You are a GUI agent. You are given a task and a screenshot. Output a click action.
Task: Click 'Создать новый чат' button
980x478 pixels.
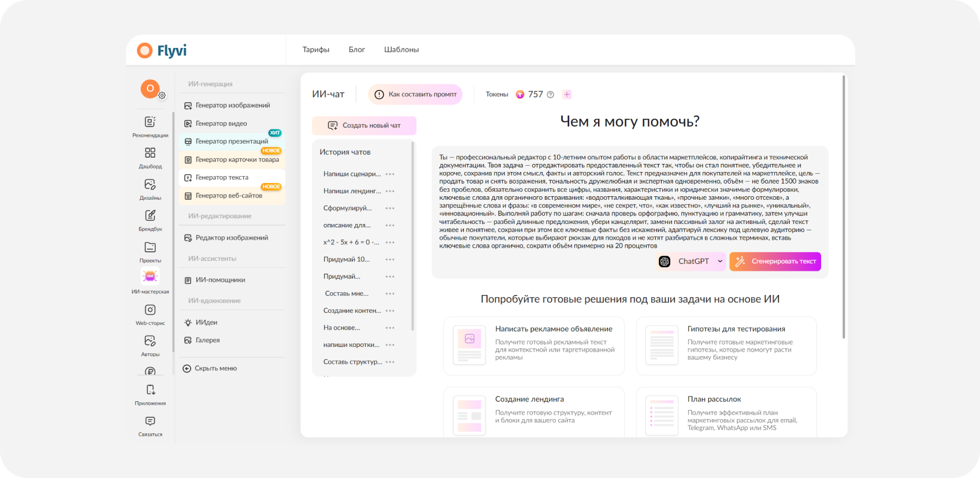pyautogui.click(x=364, y=126)
